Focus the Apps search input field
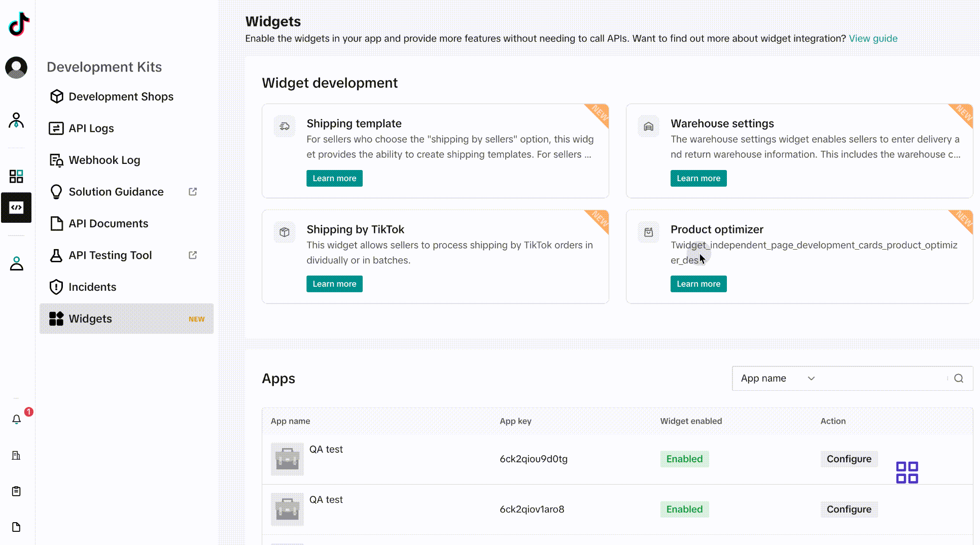Viewport: 980px width, 545px height. [884, 378]
